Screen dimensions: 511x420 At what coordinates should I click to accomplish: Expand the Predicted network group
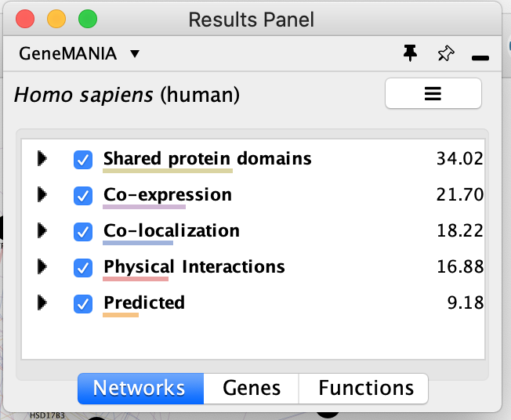click(42, 302)
